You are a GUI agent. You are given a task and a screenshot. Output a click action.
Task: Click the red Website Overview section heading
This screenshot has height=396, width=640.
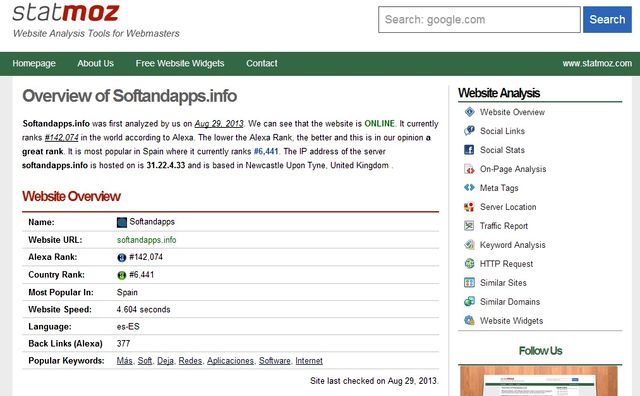point(71,196)
